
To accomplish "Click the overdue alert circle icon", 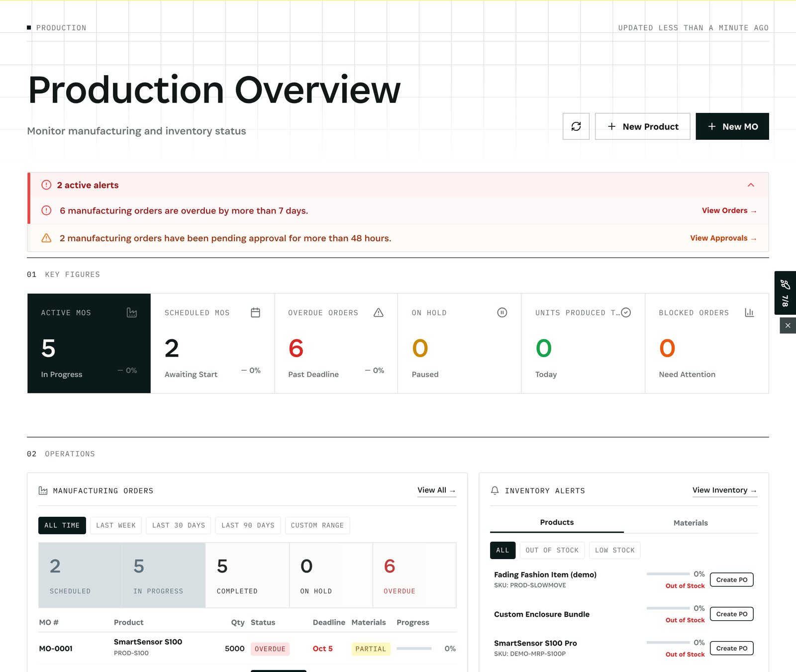I will [46, 210].
